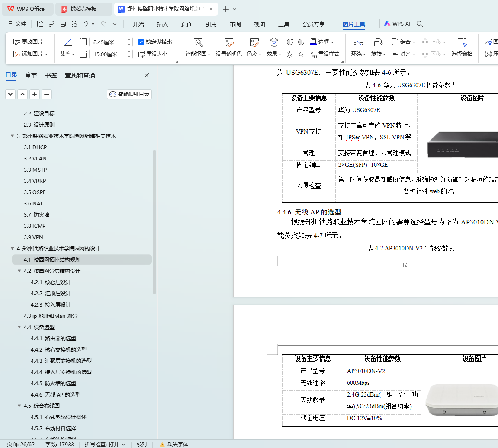Click the 页面: 26/62 page indicator
Image resolution: width=498 pixels, height=448 pixels.
[x=21, y=444]
